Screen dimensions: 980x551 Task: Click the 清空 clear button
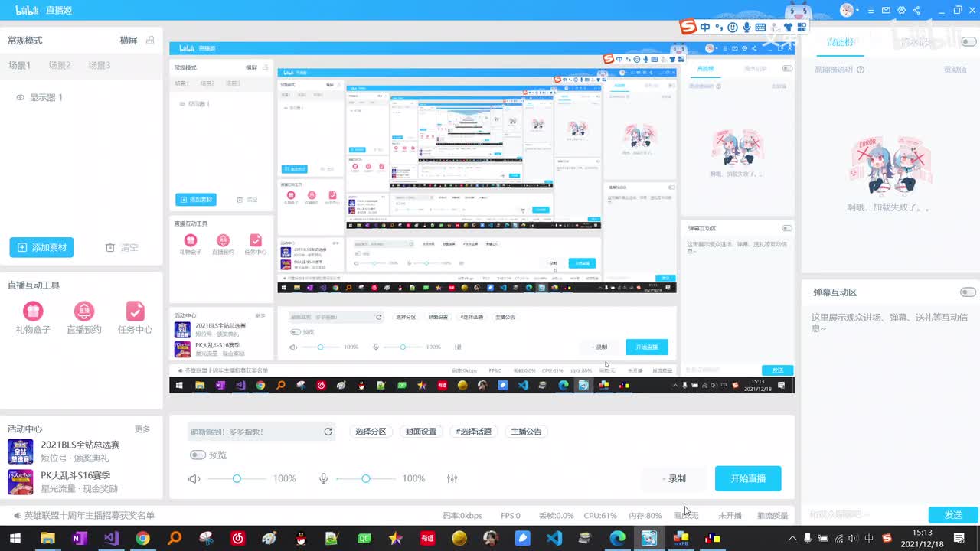pos(122,247)
